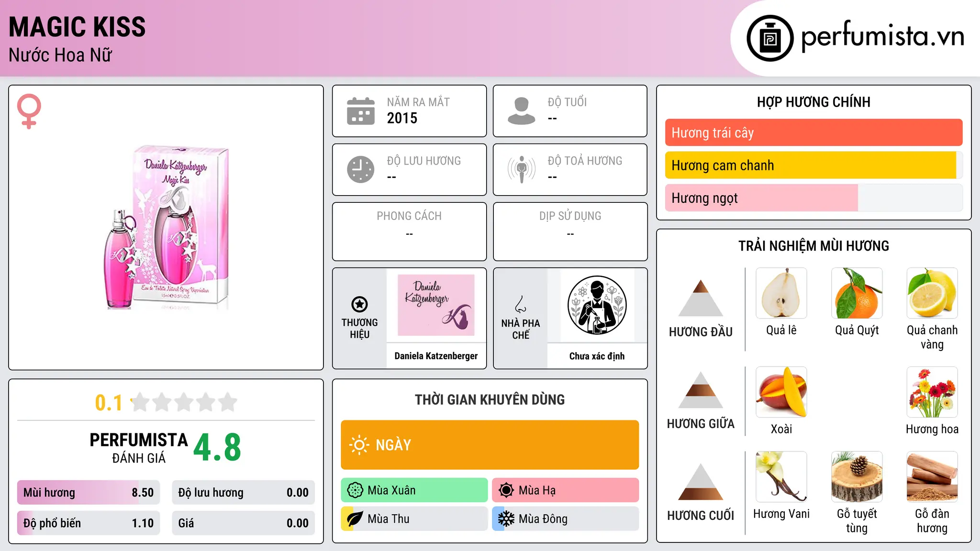Click the sun icon in the Ngày bar
Image resolution: width=980 pixels, height=551 pixels.
tap(359, 445)
